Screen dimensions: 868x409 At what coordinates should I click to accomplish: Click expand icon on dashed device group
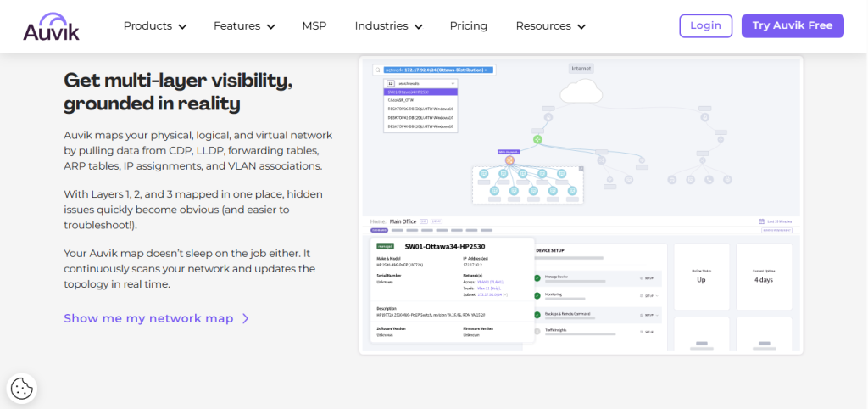[x=581, y=169]
